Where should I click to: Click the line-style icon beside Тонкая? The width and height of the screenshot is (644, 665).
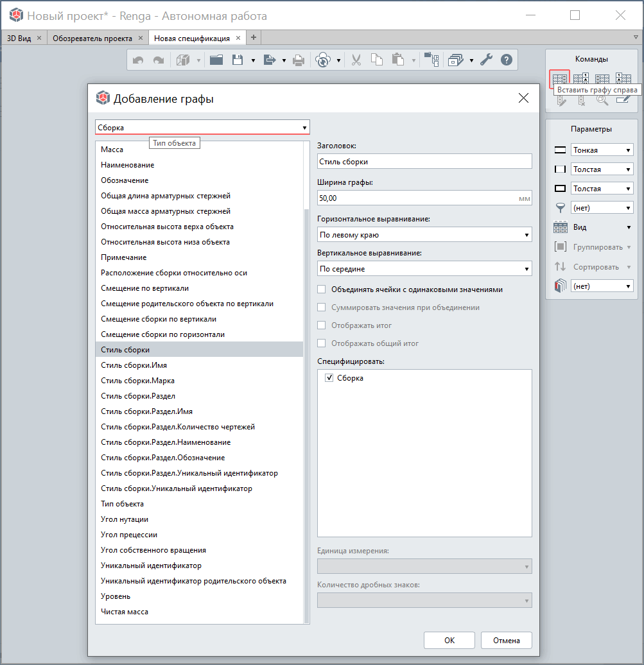coord(561,150)
